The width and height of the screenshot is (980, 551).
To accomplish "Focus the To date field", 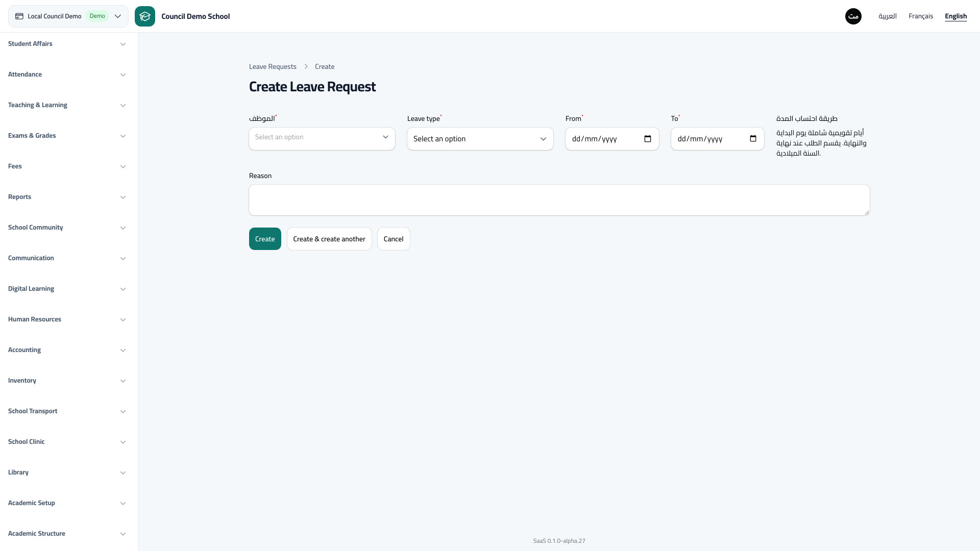I will coord(717,139).
